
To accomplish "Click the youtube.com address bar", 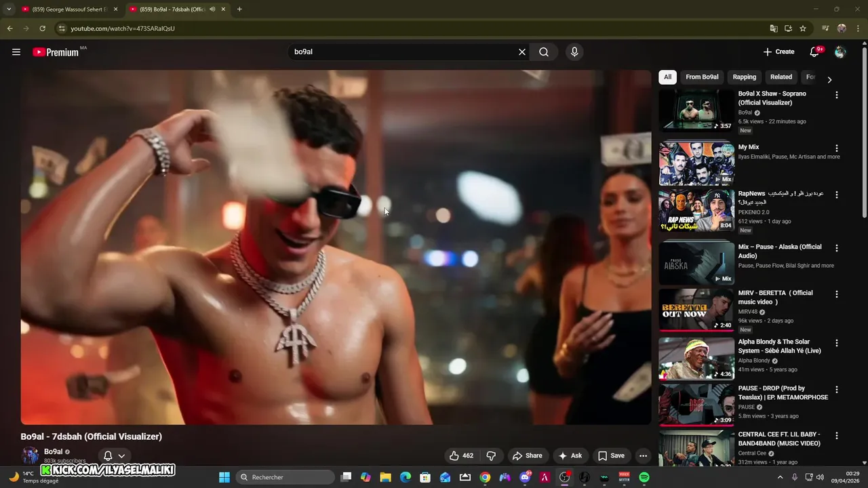I will click(x=414, y=28).
